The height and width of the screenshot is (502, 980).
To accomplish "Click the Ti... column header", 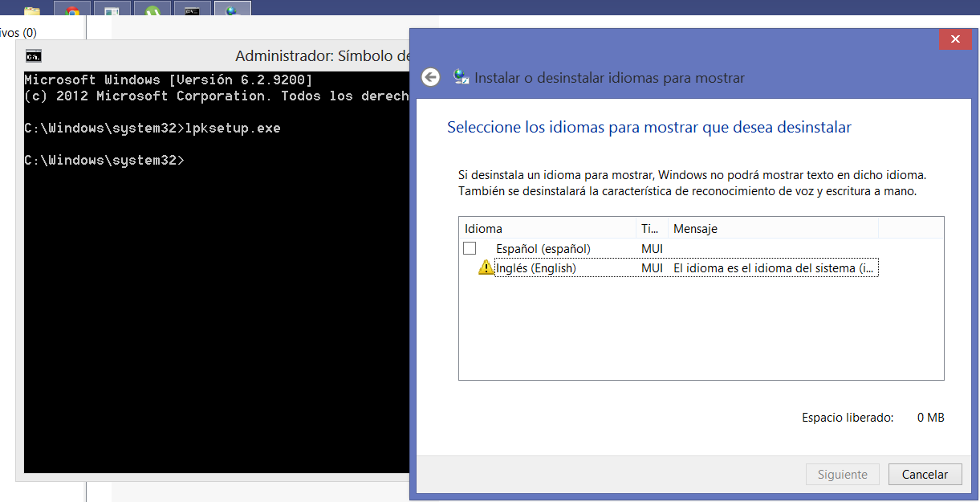I will click(652, 229).
